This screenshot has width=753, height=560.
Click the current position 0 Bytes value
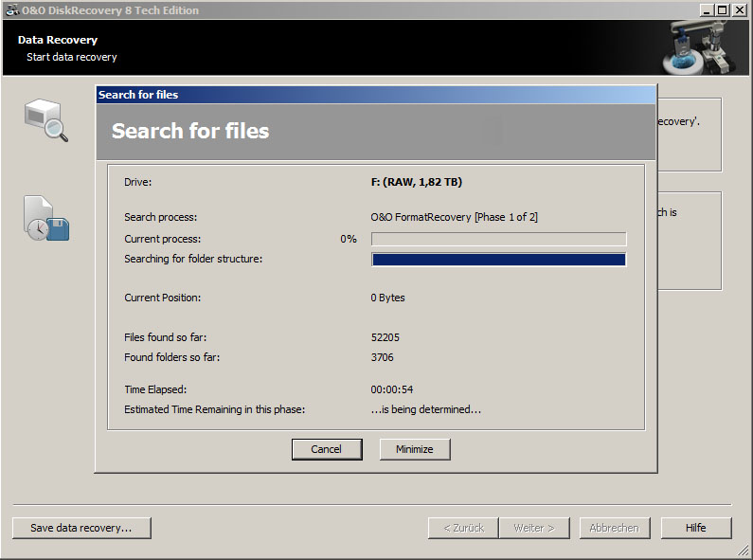click(x=387, y=298)
